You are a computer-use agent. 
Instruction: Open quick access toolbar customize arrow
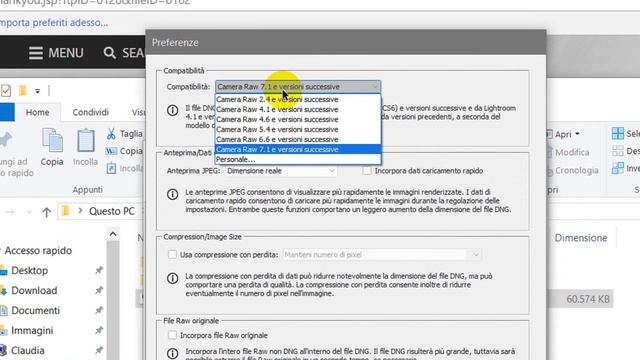click(x=38, y=91)
